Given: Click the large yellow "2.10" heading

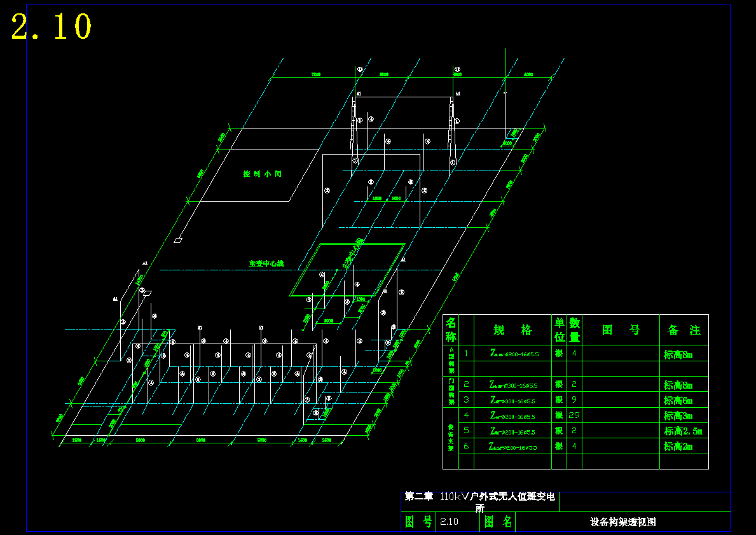Looking at the screenshot, I should pyautogui.click(x=51, y=26).
